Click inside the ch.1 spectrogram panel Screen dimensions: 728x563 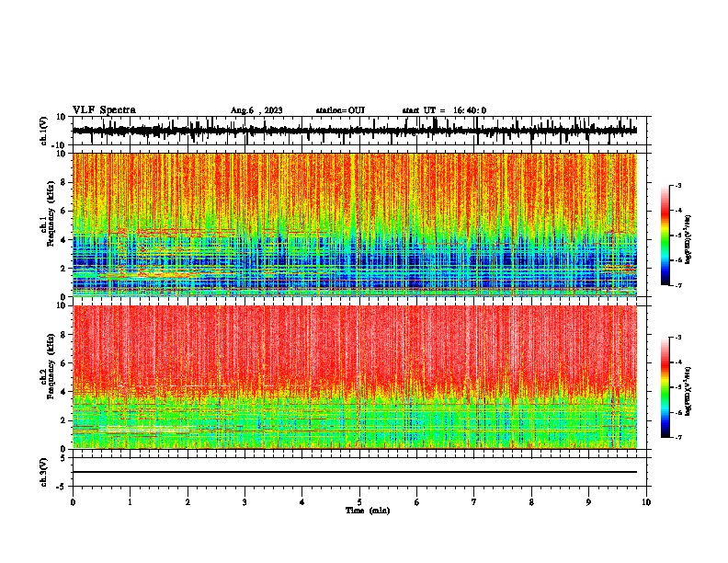point(355,224)
